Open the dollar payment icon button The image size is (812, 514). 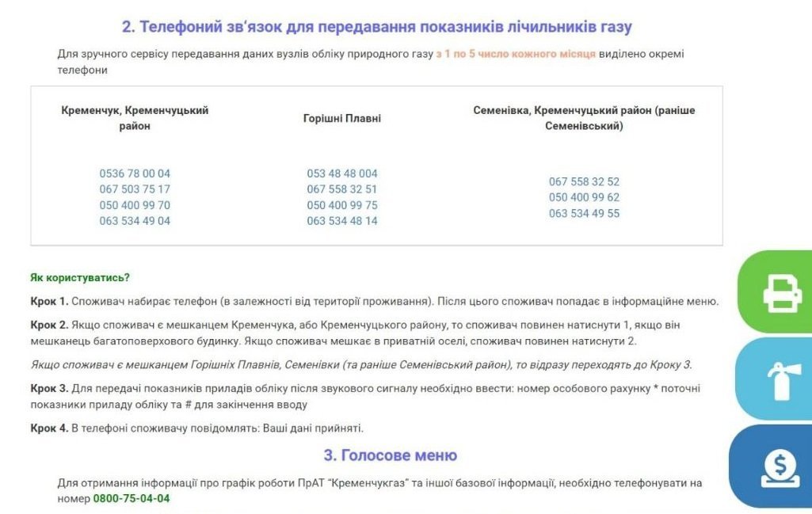click(x=780, y=466)
